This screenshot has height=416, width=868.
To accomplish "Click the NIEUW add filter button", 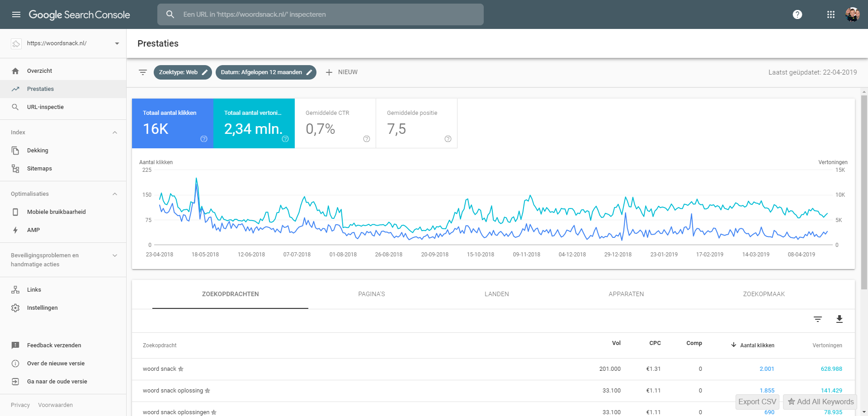I will click(x=342, y=72).
